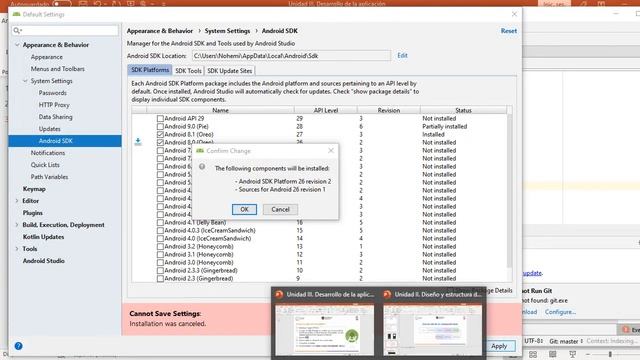
Task: Switch PowerPoint to slide sorter view
Action: pos(533,354)
